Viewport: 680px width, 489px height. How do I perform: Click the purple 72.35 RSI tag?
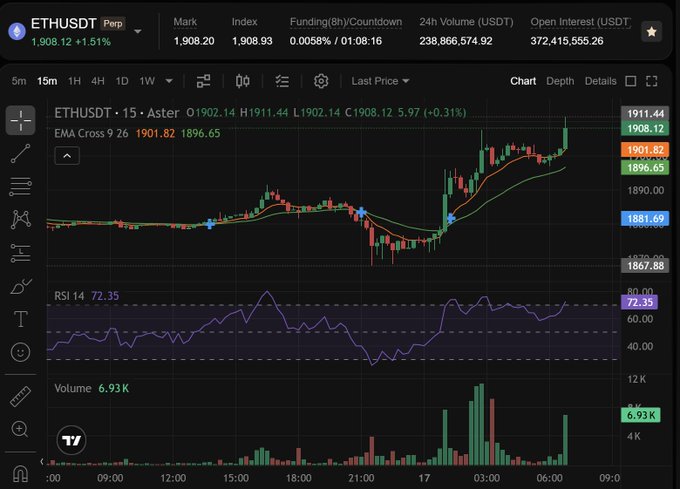pos(639,302)
